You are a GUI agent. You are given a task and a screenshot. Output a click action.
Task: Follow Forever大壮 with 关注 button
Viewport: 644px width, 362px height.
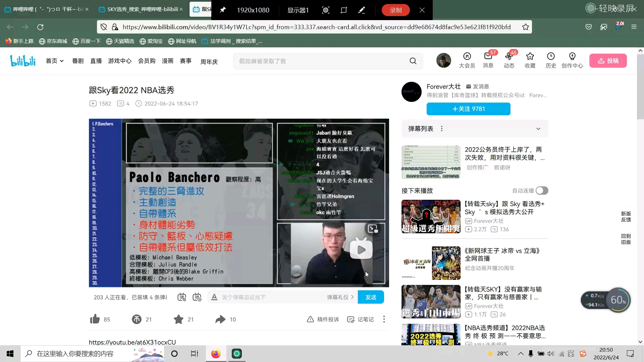(x=468, y=109)
